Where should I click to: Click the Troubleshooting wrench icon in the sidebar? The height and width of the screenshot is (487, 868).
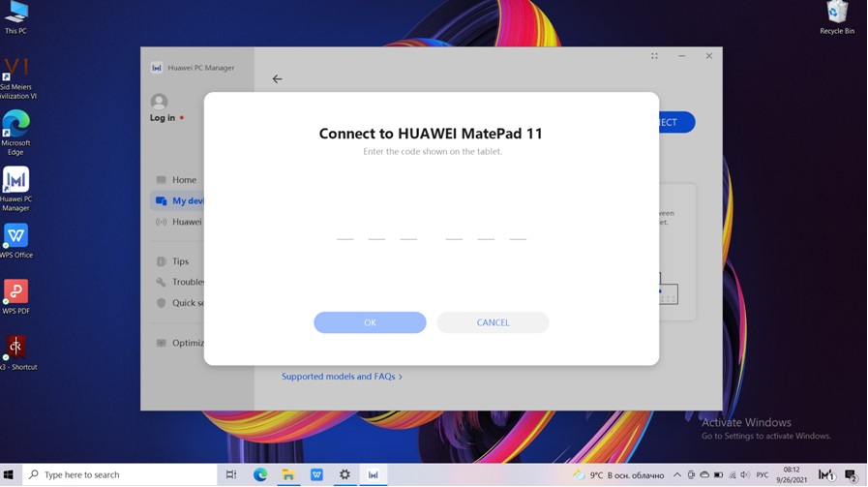point(162,283)
